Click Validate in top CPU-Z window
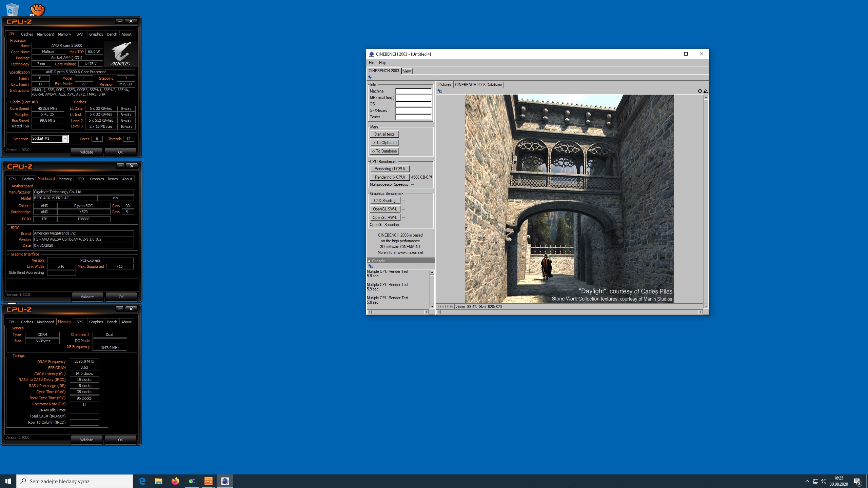This screenshot has width=868, height=488. click(x=86, y=152)
